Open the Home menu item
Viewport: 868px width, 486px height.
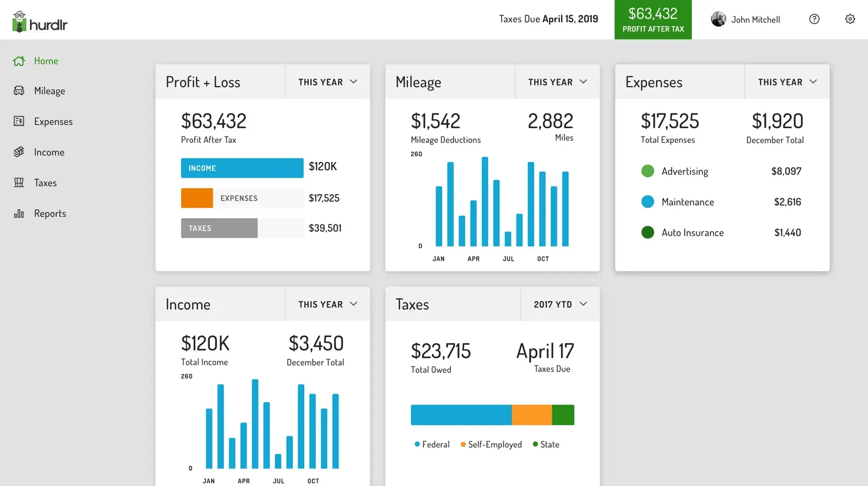click(x=46, y=61)
